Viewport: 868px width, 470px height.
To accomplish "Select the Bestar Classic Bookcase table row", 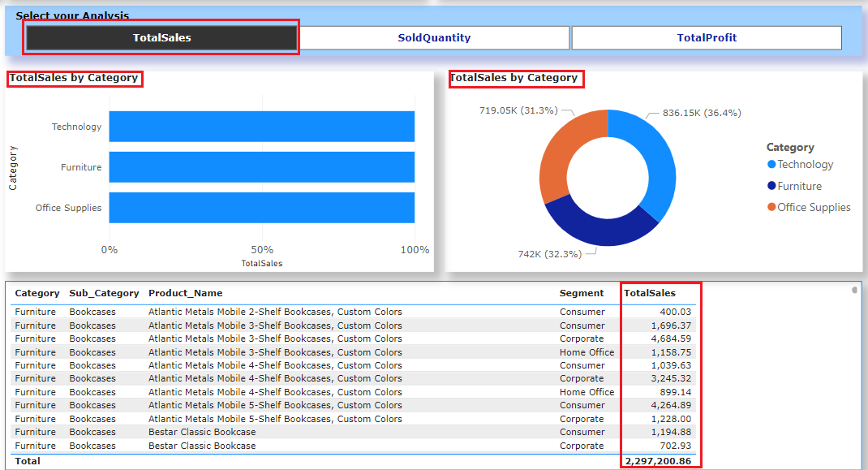I will point(324,432).
